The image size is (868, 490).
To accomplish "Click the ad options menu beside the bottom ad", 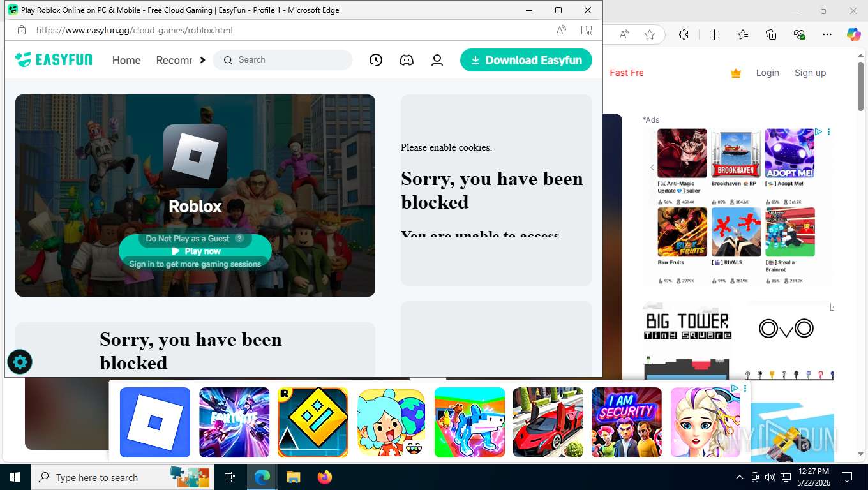I will click(x=745, y=389).
